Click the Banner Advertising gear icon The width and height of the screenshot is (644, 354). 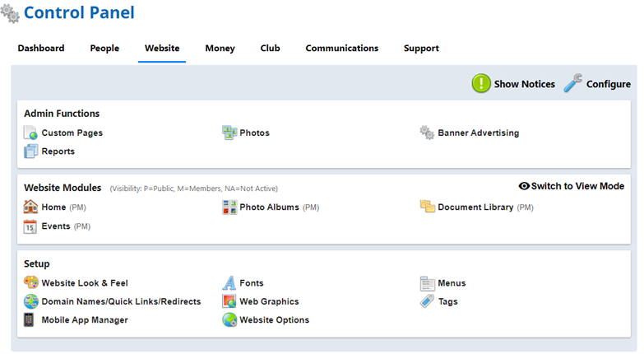427,133
